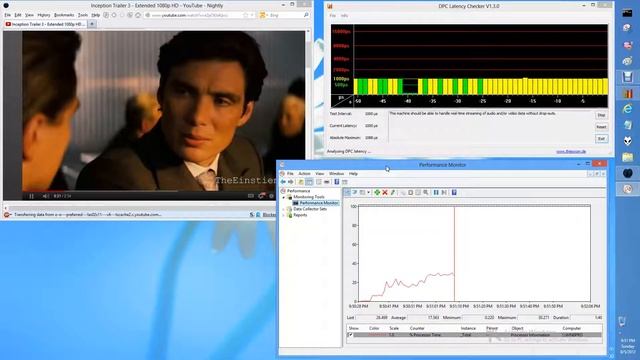Select the % Processor Time counter row

click(474, 335)
